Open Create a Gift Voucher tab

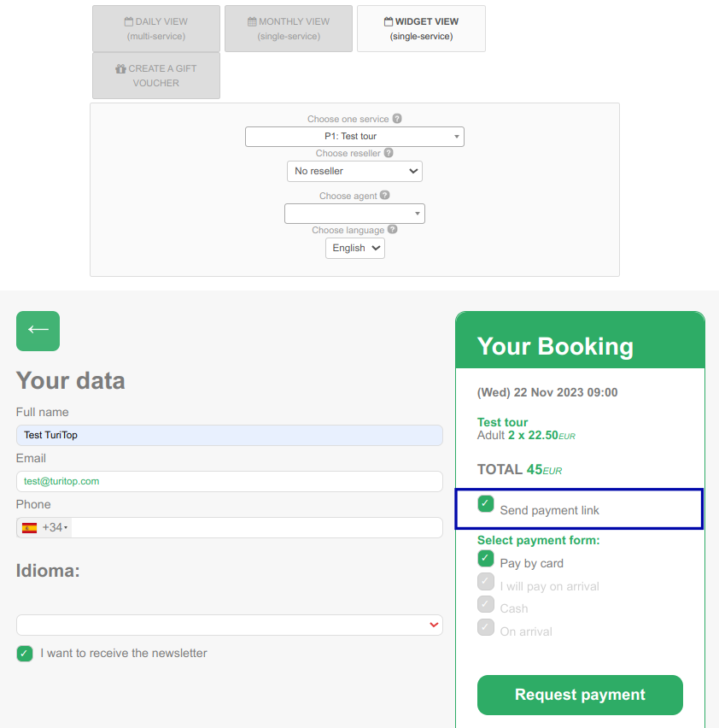pyautogui.click(x=156, y=76)
